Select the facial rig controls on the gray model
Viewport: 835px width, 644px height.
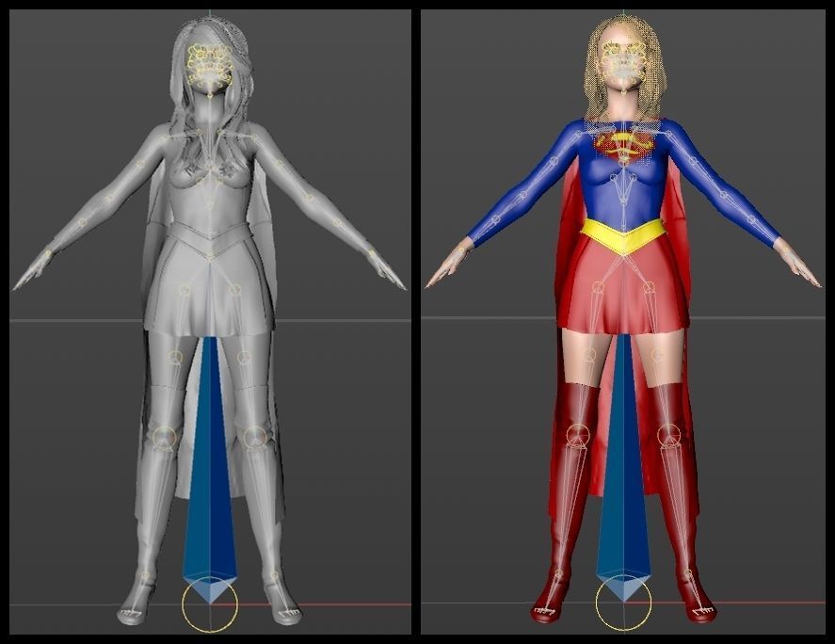click(x=209, y=65)
